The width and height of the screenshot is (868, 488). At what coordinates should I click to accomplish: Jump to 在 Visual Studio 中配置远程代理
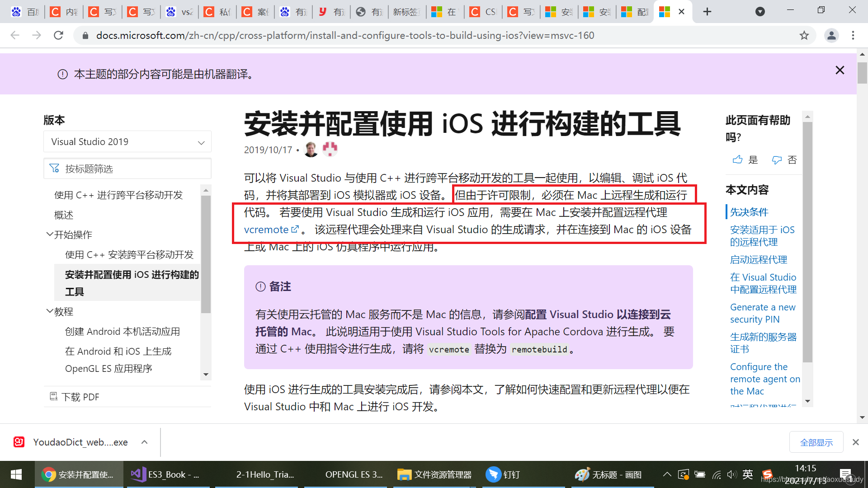(763, 283)
